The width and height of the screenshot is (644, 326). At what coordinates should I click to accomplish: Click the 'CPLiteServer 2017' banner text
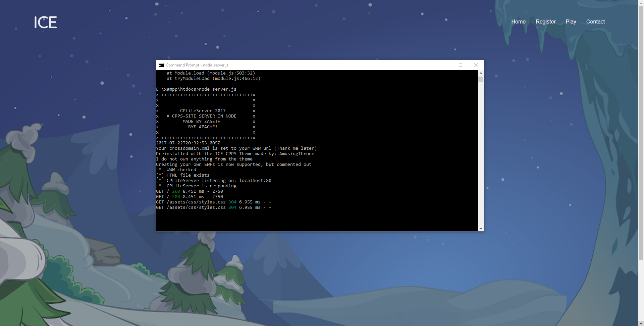coord(203,111)
